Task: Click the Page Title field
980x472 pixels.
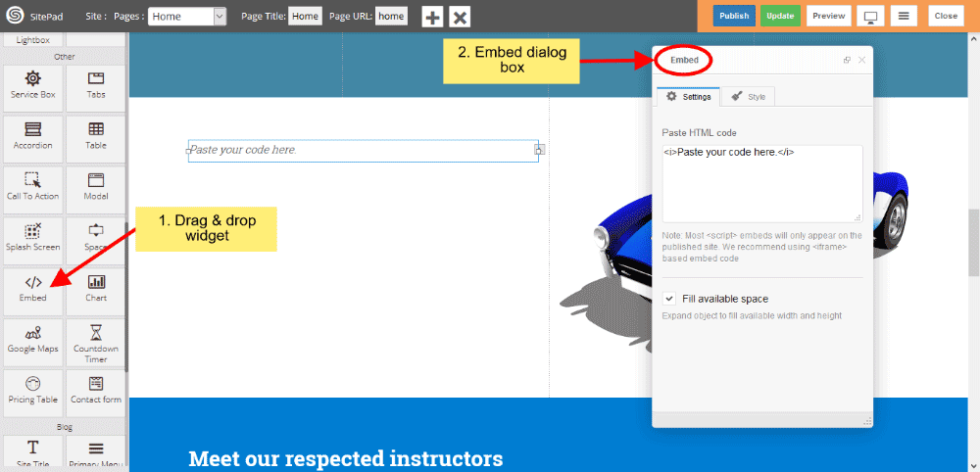Action: (x=305, y=17)
